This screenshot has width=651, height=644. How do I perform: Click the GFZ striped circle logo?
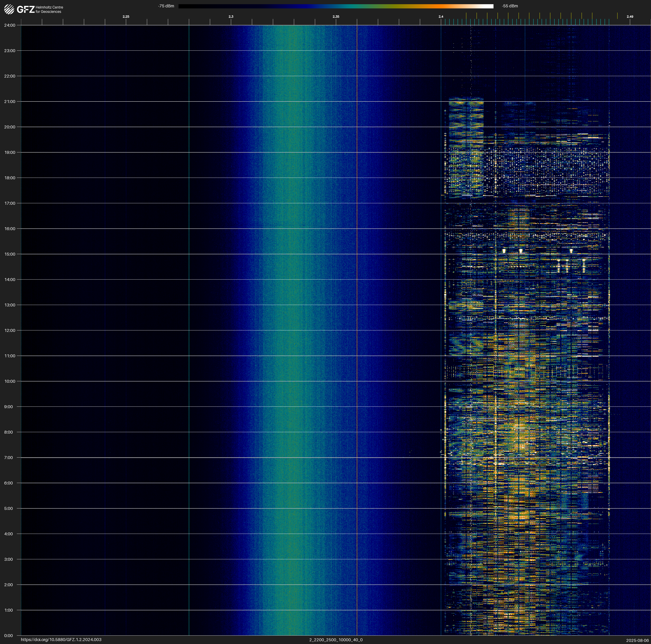(x=9, y=9)
